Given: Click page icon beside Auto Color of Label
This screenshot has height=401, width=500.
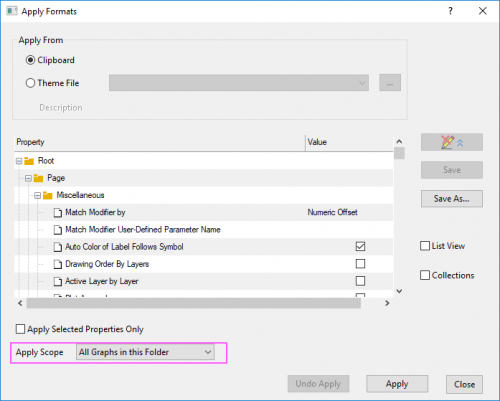Looking at the screenshot, I should (58, 247).
